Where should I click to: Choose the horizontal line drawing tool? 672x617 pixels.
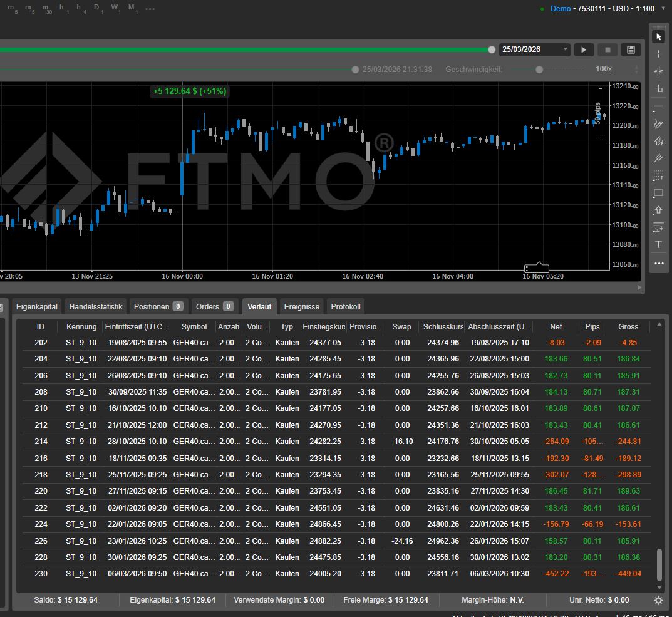658,107
